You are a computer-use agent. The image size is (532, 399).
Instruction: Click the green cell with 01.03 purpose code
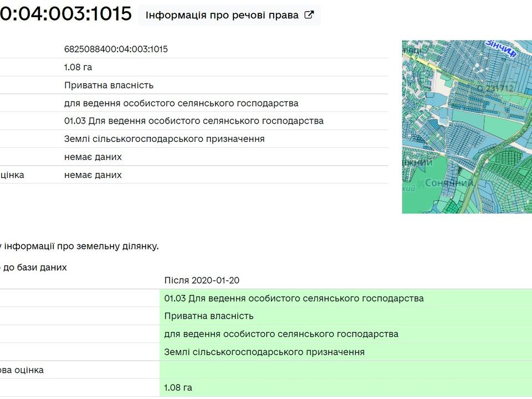(294, 298)
